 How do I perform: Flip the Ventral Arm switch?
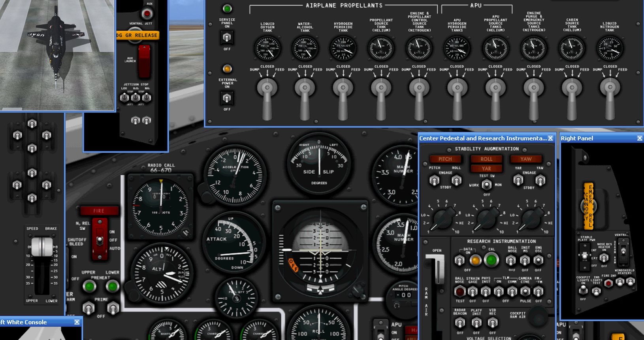pyautogui.click(x=623, y=251)
